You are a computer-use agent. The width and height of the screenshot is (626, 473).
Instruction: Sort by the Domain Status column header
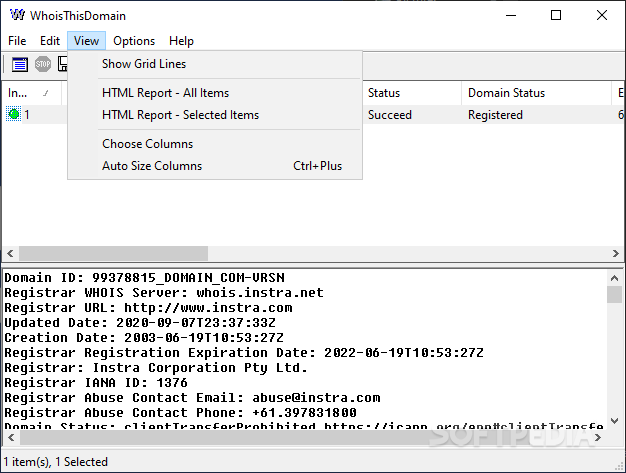[x=536, y=93]
